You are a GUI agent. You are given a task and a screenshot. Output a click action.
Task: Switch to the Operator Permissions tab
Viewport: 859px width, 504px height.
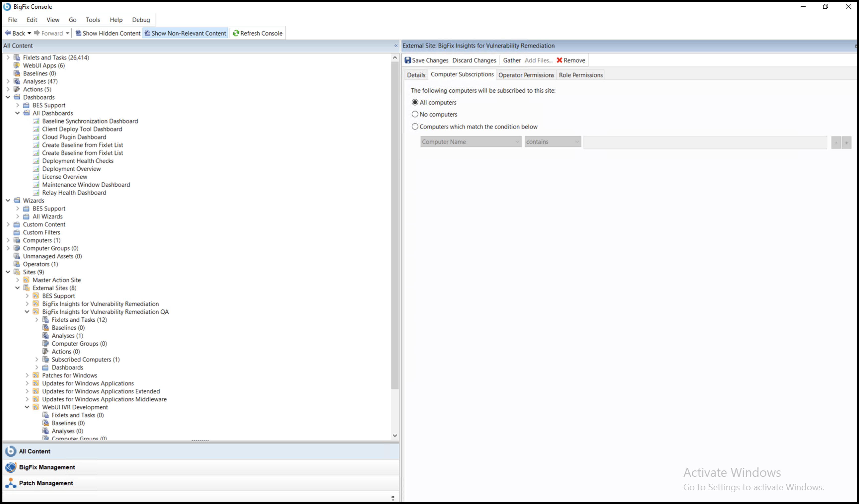526,75
